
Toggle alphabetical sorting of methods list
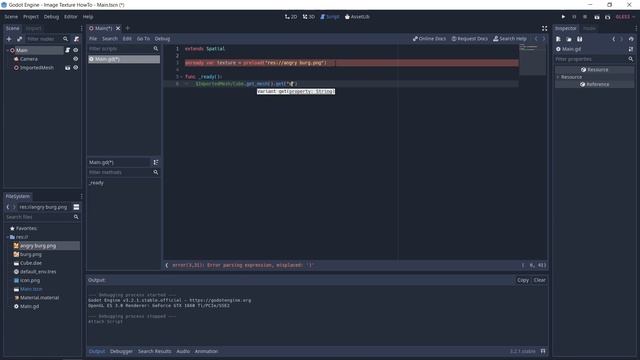[x=156, y=162]
